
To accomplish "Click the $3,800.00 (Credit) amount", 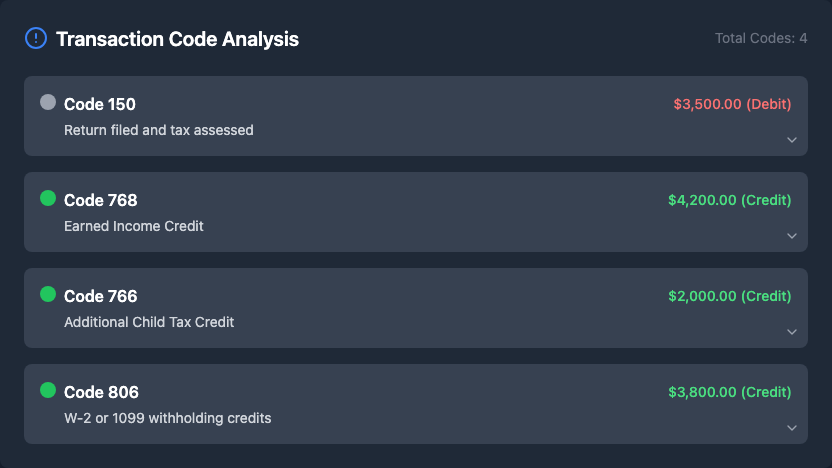I will point(729,392).
